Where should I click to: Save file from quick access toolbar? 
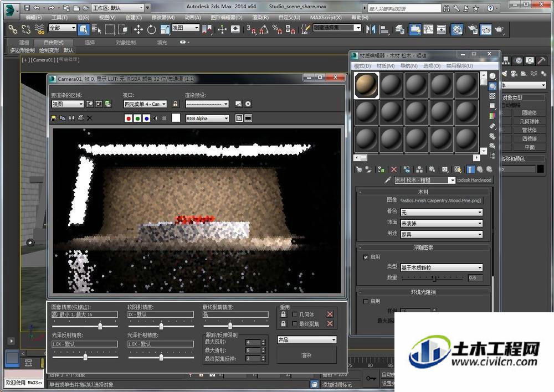point(27,7)
